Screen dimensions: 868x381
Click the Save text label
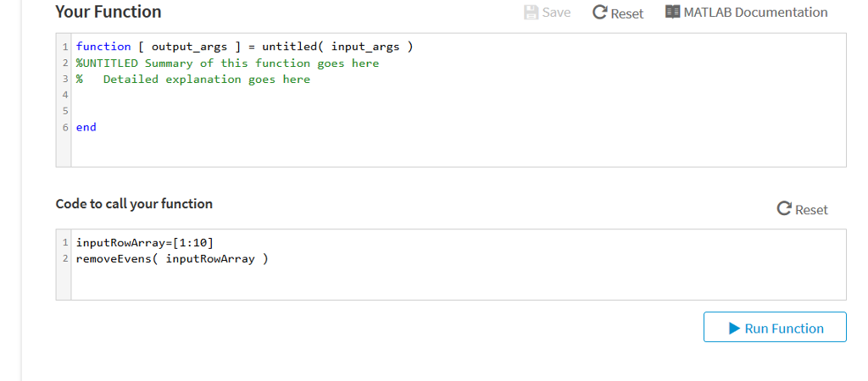pyautogui.click(x=556, y=12)
